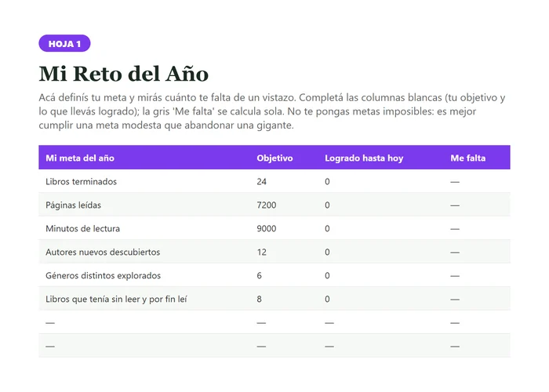Click Me falta cell for Minutos de lectura
The image size is (549, 392).
pyautogui.click(x=455, y=229)
